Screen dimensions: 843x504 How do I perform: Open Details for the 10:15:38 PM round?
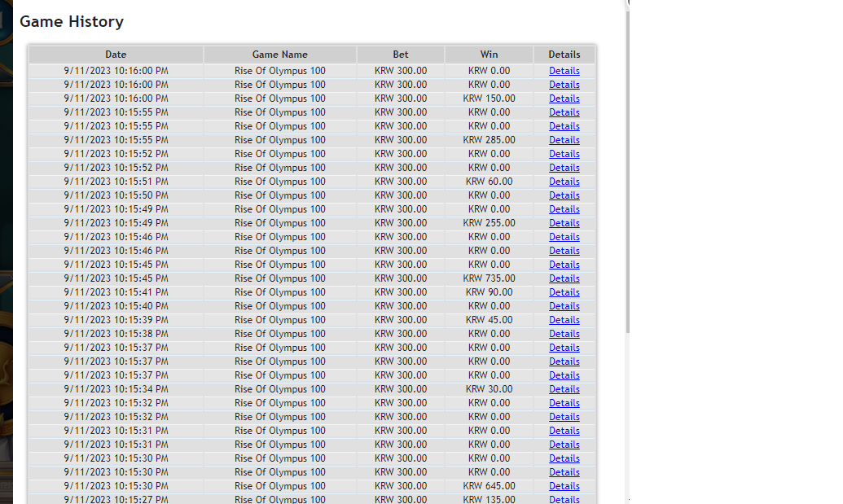point(564,334)
